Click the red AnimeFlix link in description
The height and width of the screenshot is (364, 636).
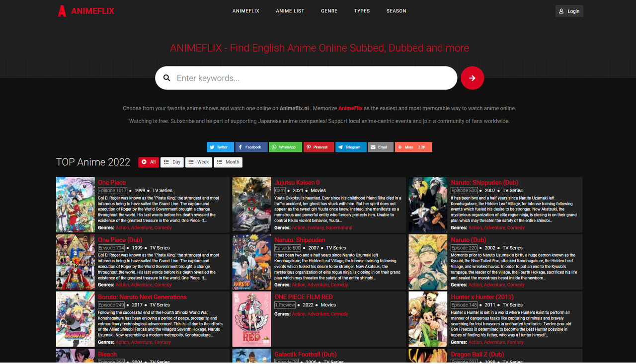(x=350, y=108)
